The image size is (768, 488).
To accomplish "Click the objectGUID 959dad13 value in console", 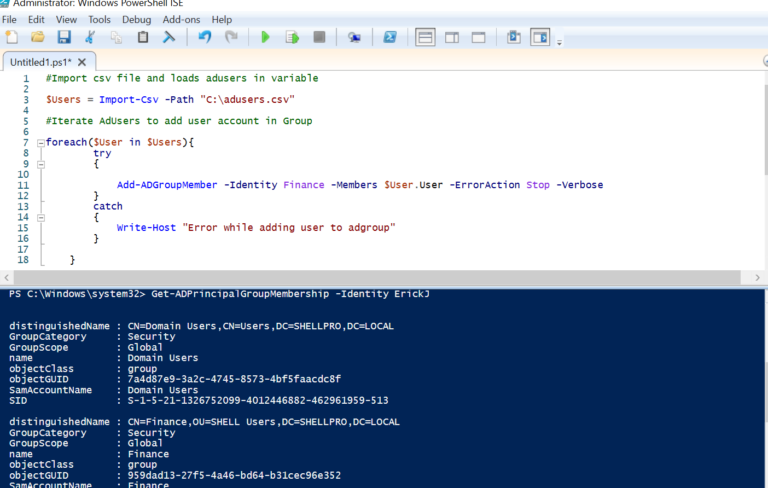I will click(234, 476).
